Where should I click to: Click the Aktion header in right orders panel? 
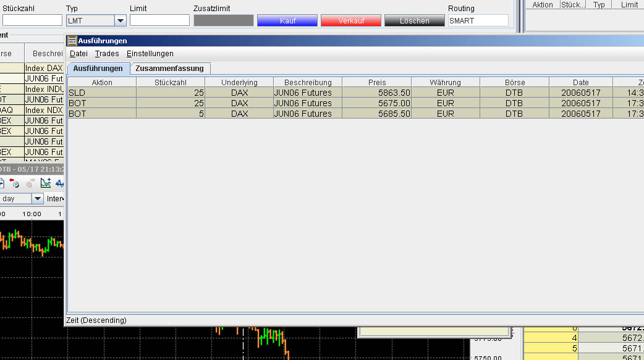(543, 4)
